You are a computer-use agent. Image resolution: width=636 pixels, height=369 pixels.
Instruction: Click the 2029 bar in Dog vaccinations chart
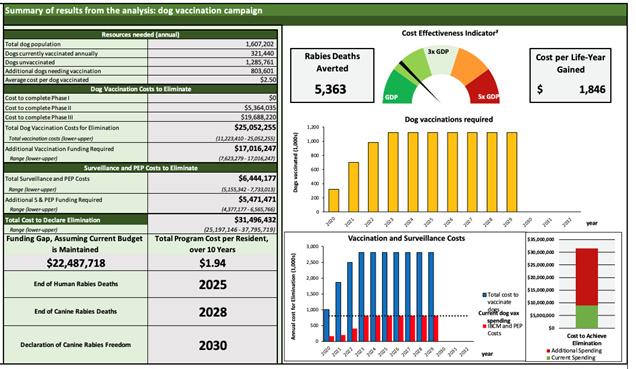point(512,172)
